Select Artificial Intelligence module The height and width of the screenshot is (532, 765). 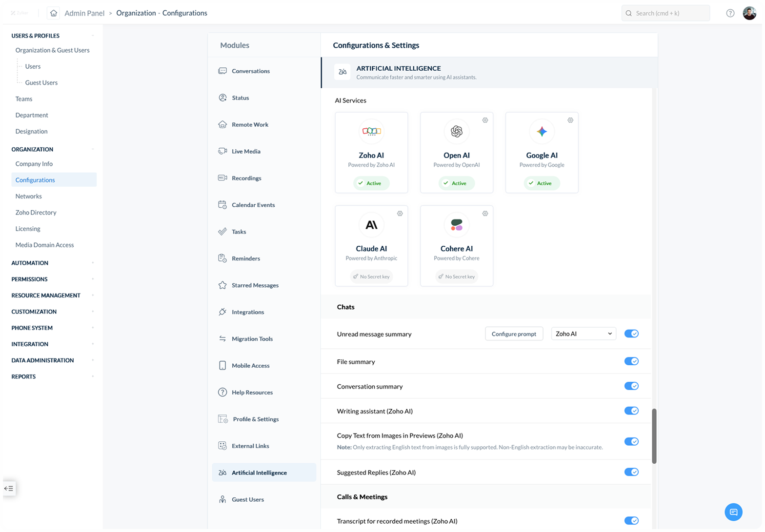click(x=264, y=473)
